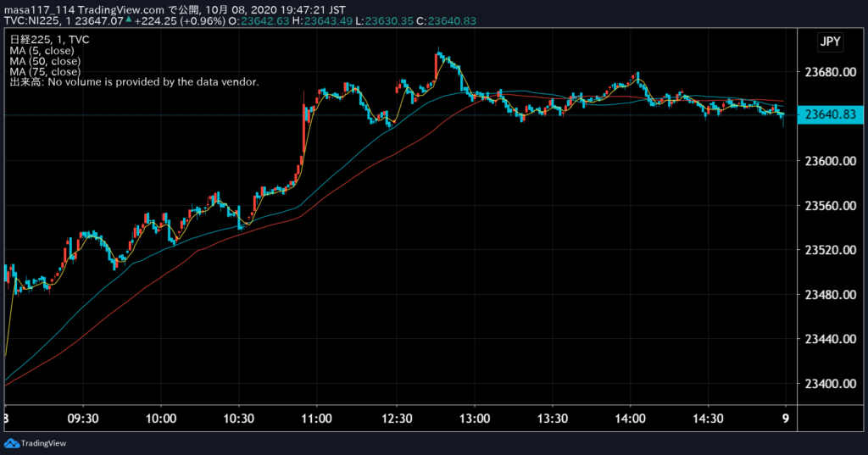Click the 13:30 time axis label

coord(553,419)
